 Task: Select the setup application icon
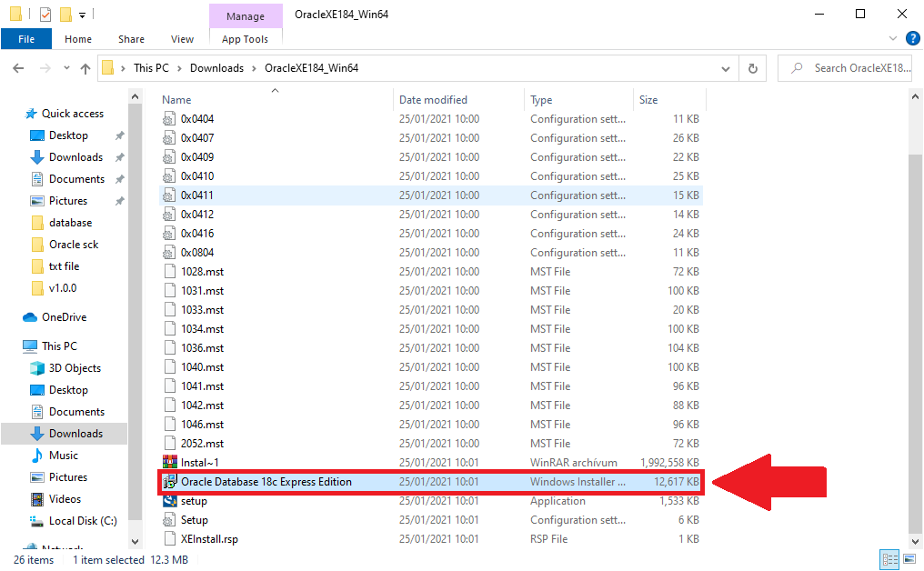(x=170, y=501)
